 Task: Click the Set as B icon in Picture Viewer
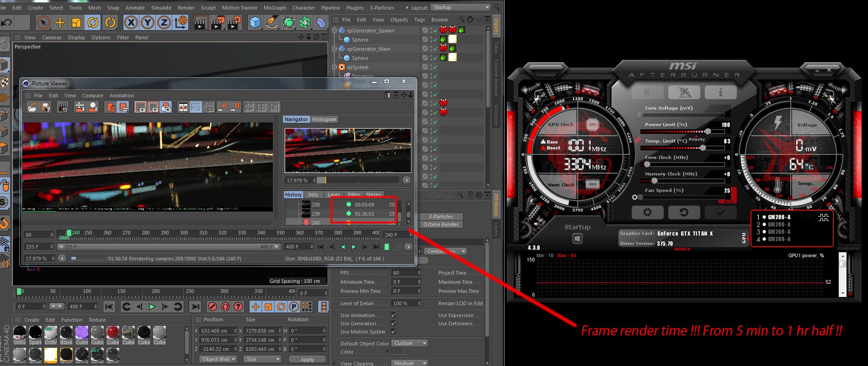[x=235, y=107]
